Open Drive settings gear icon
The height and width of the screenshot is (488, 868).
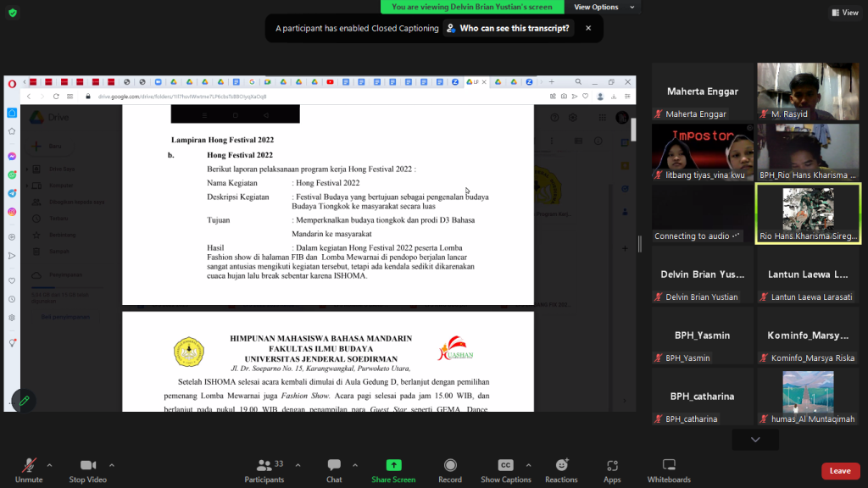[x=573, y=117]
